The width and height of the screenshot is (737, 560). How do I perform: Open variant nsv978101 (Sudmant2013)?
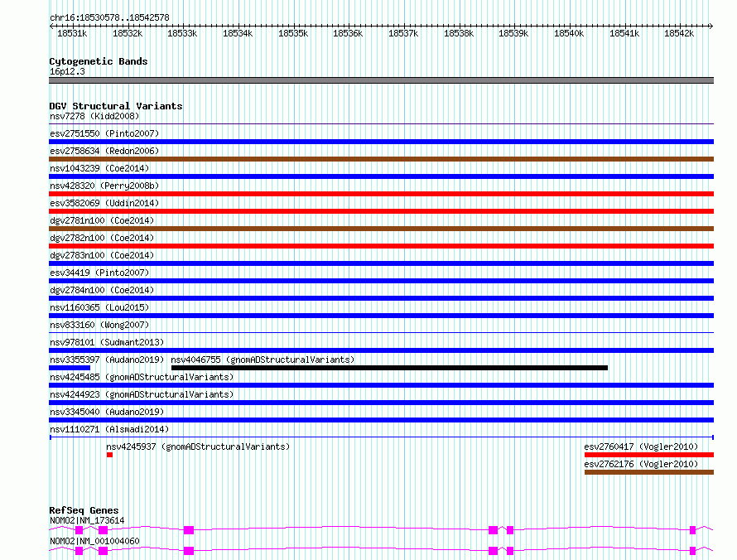[x=107, y=342]
